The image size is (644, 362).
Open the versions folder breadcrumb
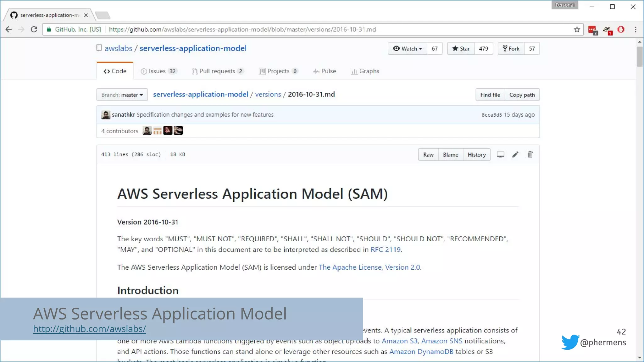pyautogui.click(x=268, y=94)
